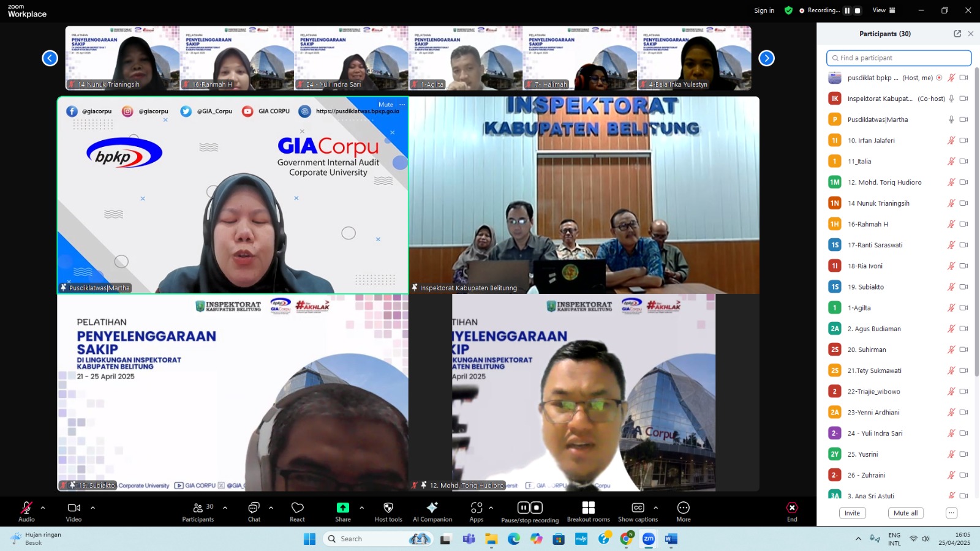Open the React emoji menu
980x551 pixels.
[297, 512]
